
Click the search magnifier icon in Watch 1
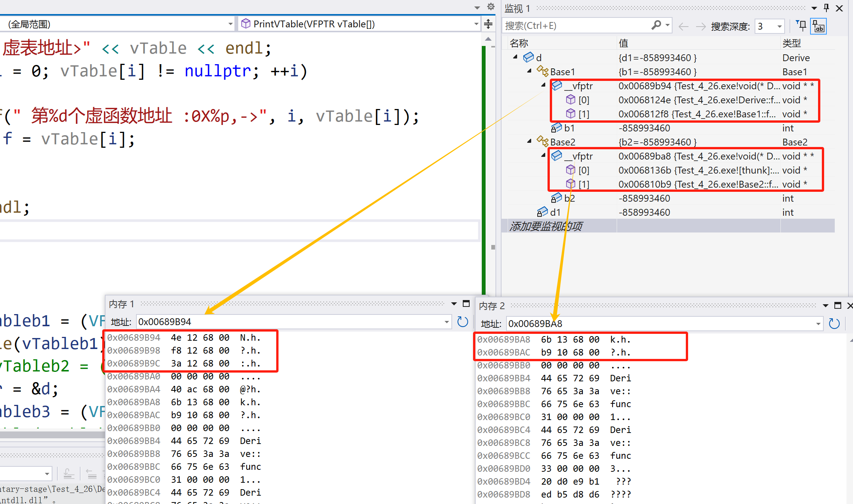pyautogui.click(x=656, y=25)
